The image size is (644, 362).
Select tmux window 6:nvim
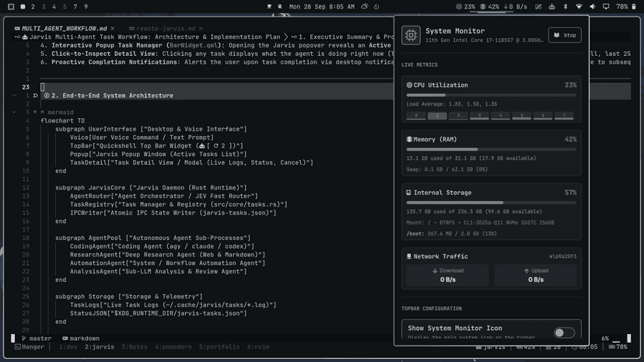[x=258, y=346]
